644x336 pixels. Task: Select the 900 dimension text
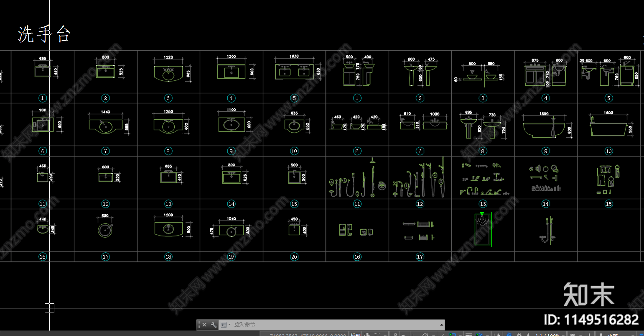coord(42,110)
